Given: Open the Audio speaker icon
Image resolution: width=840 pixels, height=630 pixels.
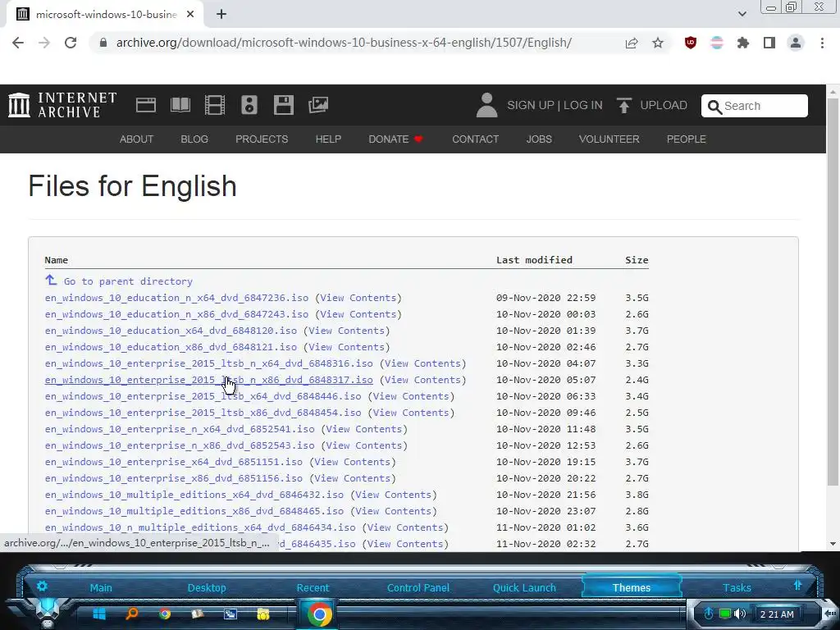Looking at the screenshot, I should [x=249, y=105].
